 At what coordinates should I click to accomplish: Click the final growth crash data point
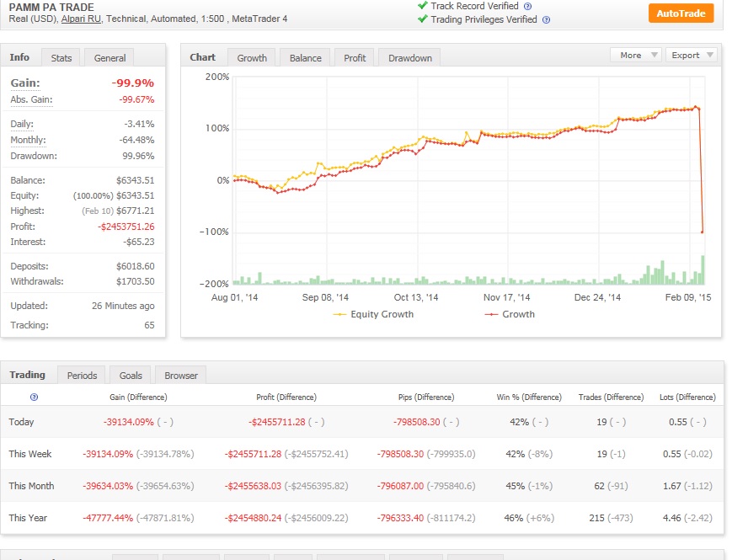tap(703, 232)
